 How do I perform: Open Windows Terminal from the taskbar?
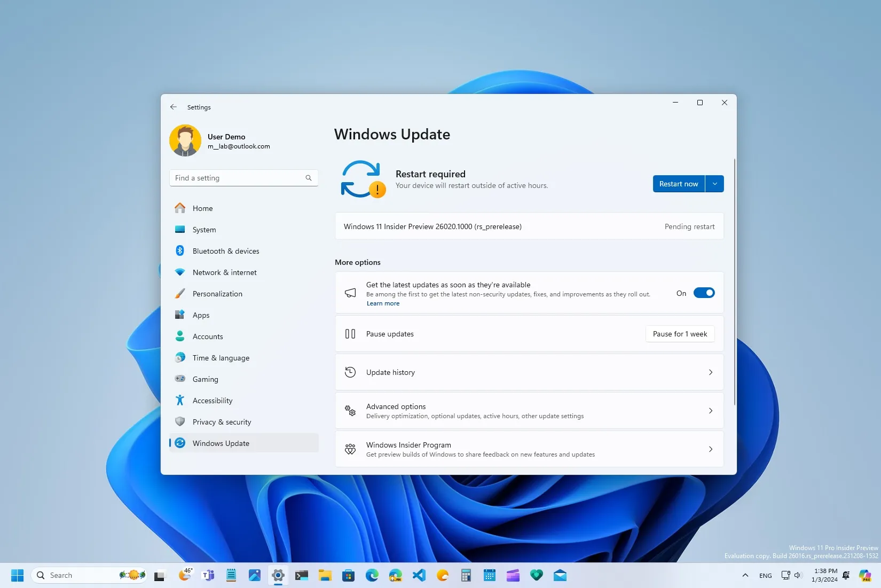(302, 575)
